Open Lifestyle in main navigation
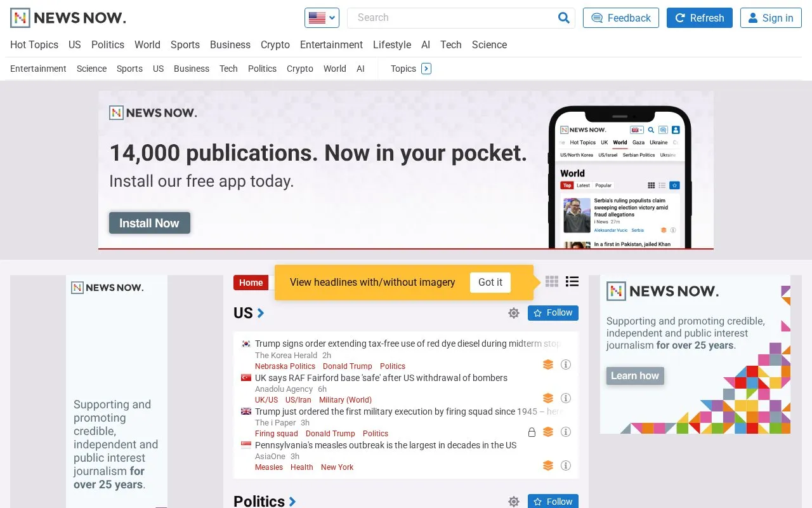The height and width of the screenshot is (508, 812). click(x=392, y=44)
